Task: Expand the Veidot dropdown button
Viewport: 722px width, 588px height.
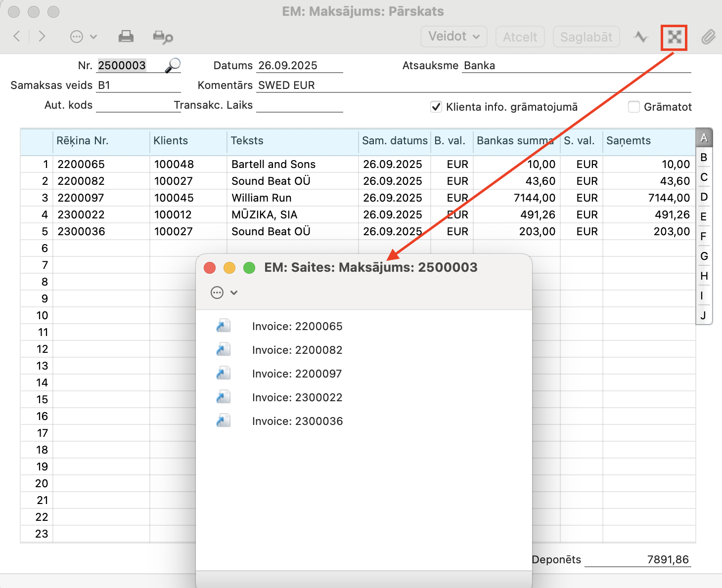Action: pyautogui.click(x=453, y=37)
